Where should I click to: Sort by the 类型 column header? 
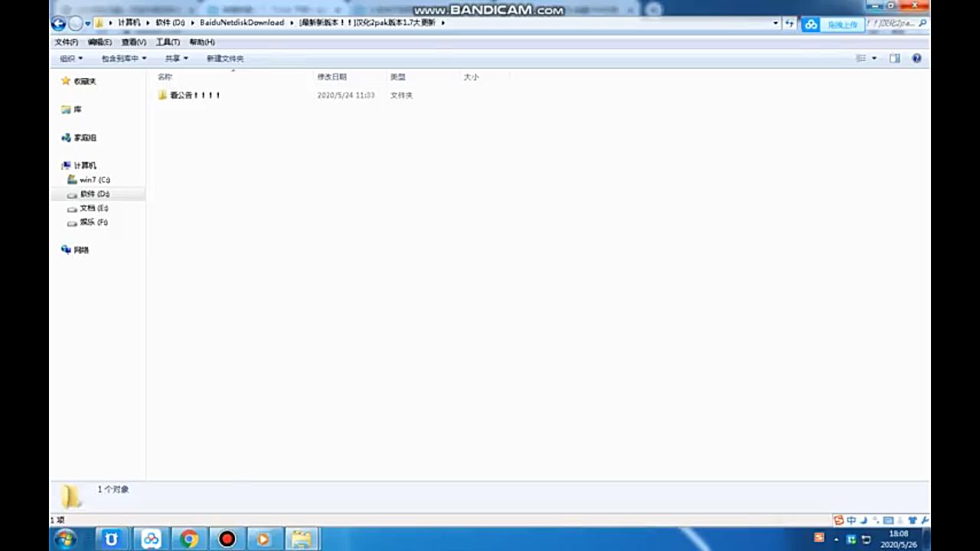pos(397,77)
